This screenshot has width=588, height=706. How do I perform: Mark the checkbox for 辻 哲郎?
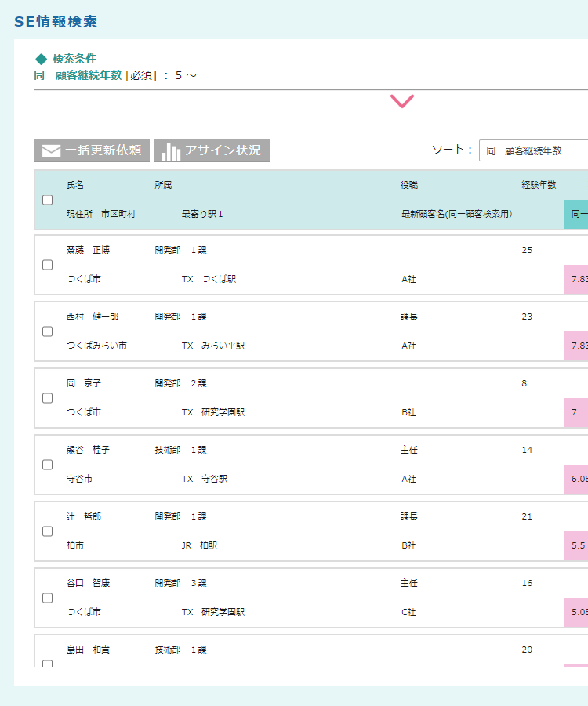coord(48,531)
